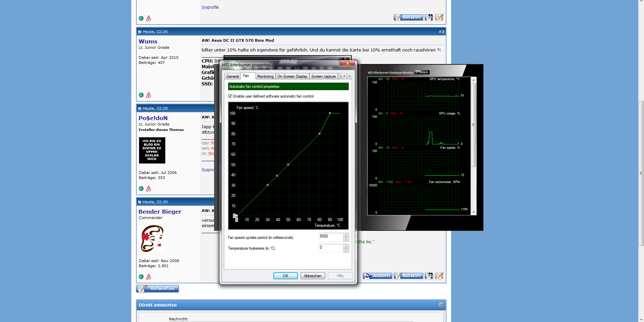644x322 pixels.
Task: Click the Ändern button
Action: (377, 276)
